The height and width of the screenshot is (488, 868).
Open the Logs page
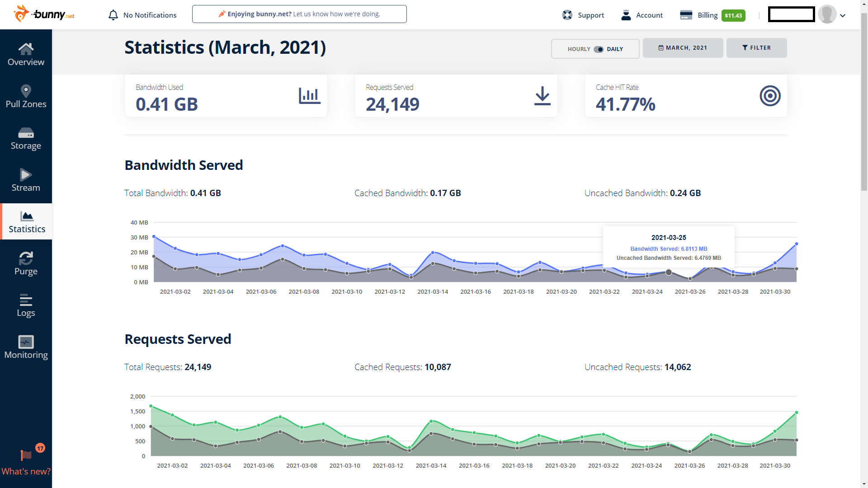click(x=26, y=306)
